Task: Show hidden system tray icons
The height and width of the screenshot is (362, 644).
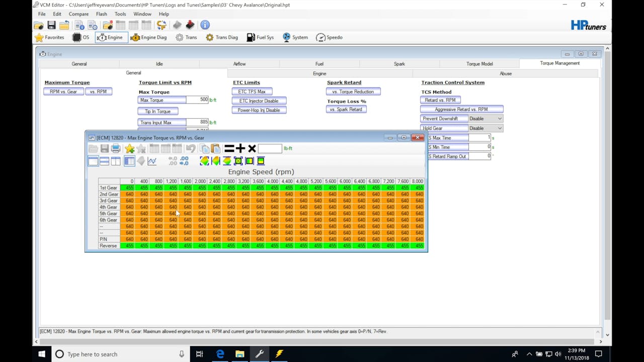Action: tap(529, 354)
